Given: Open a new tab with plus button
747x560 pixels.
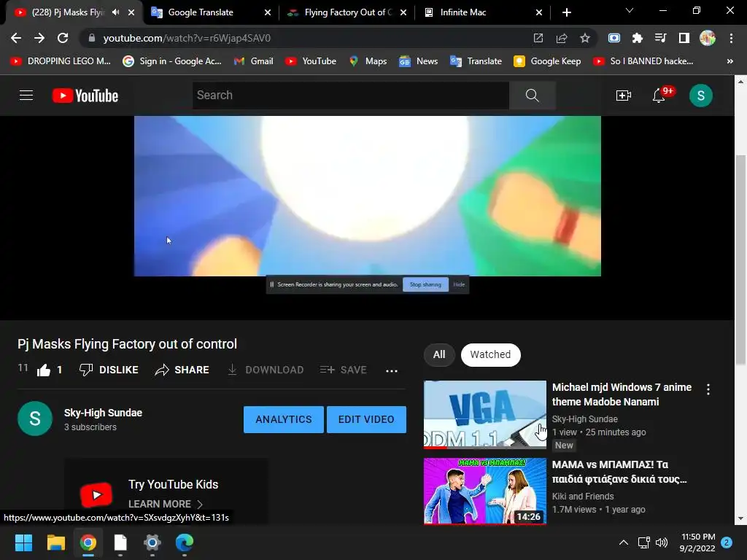Looking at the screenshot, I should 566,12.
